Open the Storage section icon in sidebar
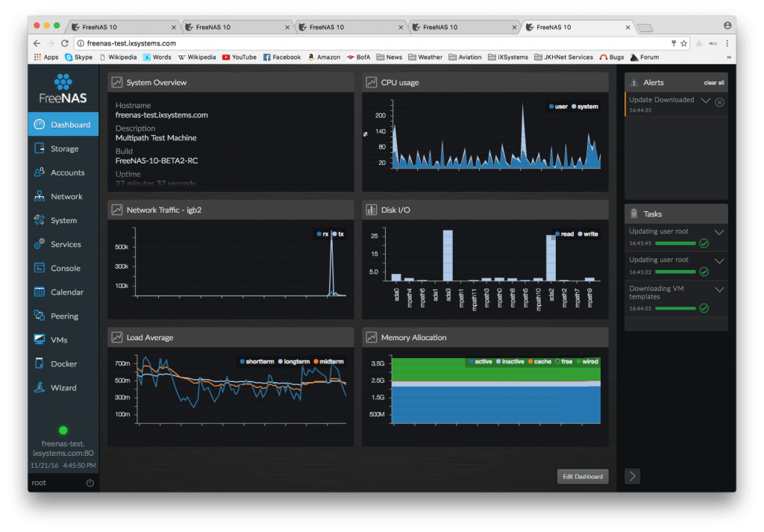Screen dimensions: 764x532 click(40, 148)
